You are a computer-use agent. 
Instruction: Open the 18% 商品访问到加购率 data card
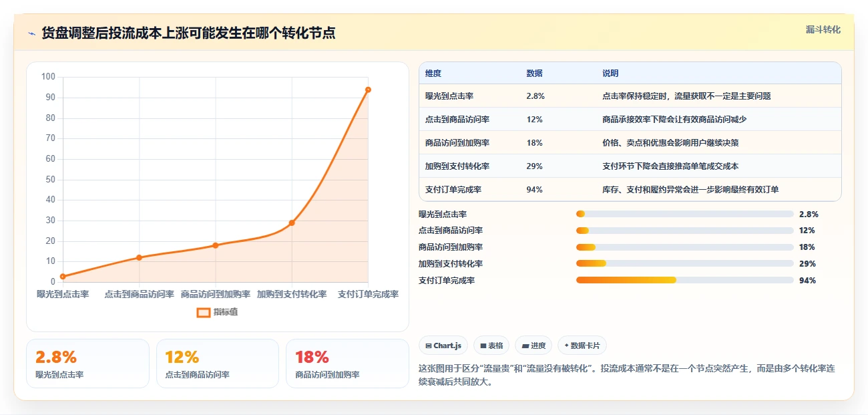(347, 364)
